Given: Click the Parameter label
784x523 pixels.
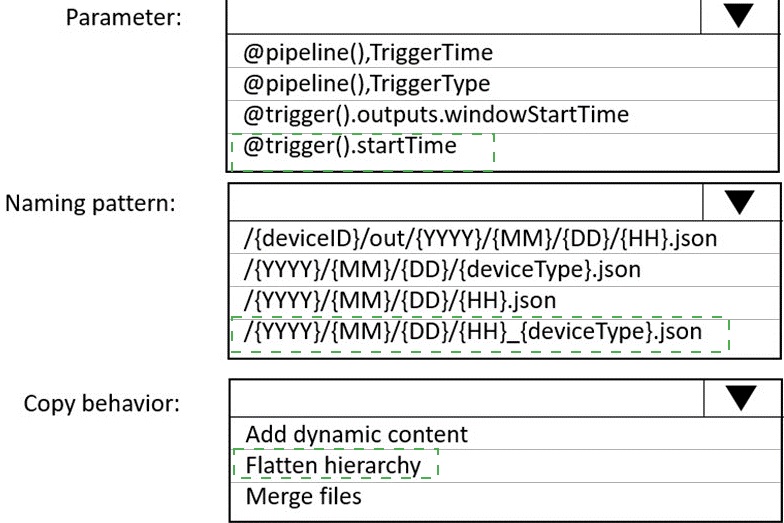Looking at the screenshot, I should click(x=124, y=18).
